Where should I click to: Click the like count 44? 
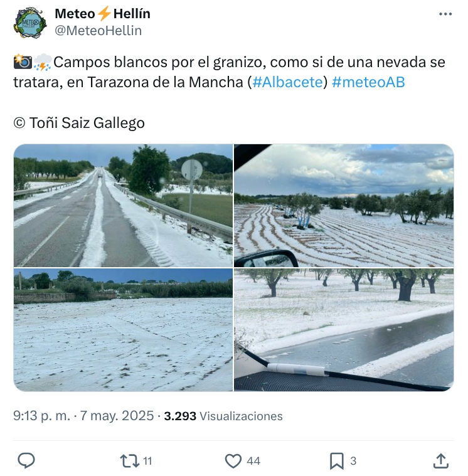pos(253,461)
